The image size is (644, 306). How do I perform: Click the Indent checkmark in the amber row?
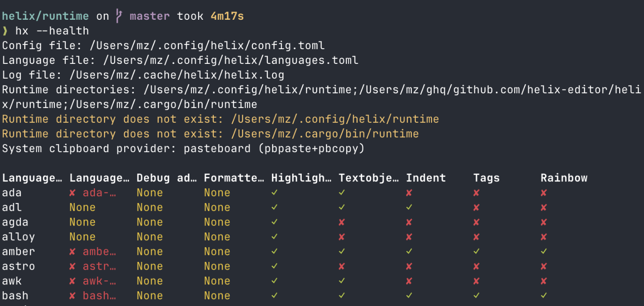(x=409, y=252)
